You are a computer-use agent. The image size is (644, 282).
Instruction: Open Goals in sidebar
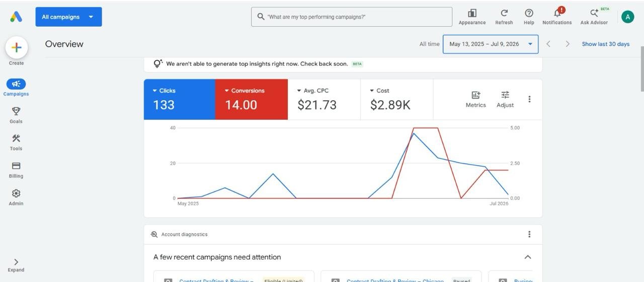coord(16,115)
